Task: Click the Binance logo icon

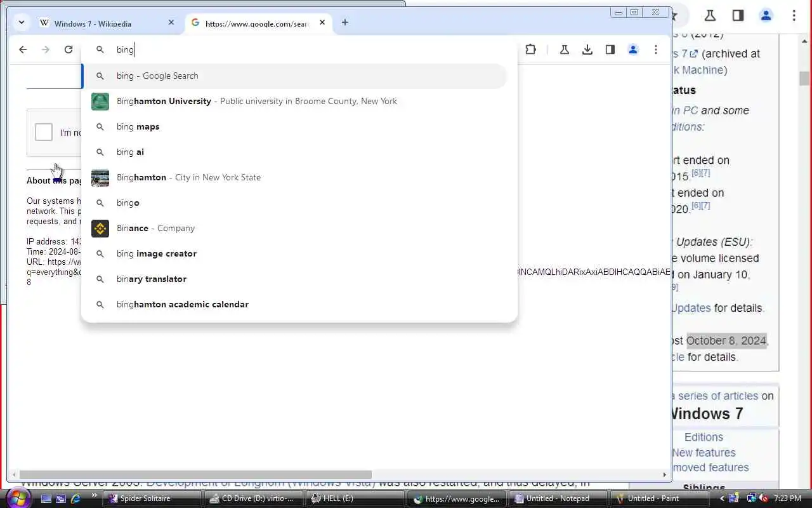Action: [x=100, y=228]
